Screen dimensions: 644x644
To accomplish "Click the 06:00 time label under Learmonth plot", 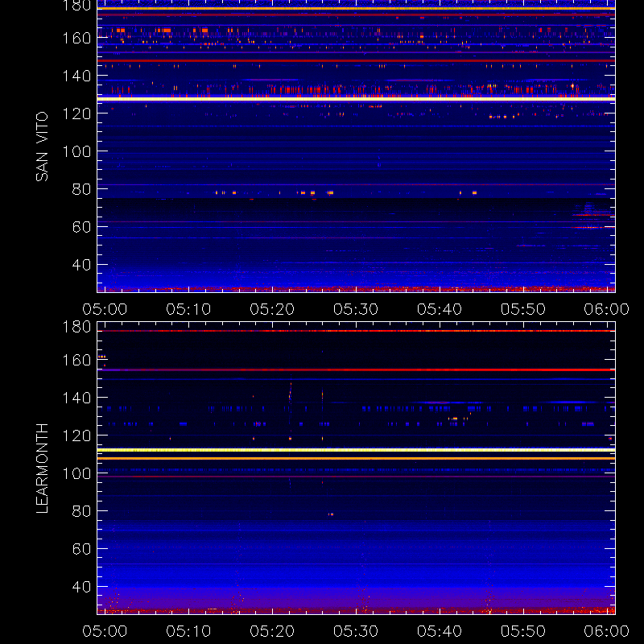I will 607,631.
